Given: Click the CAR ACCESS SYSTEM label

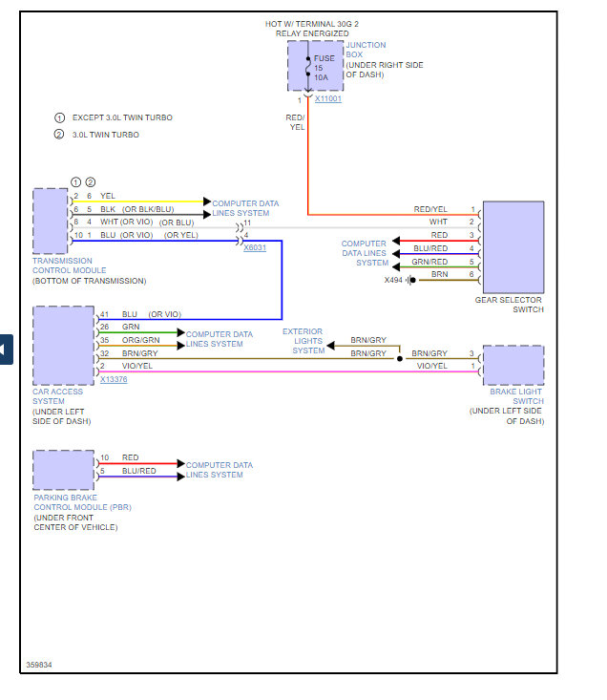Looking at the screenshot, I should 57,396.
